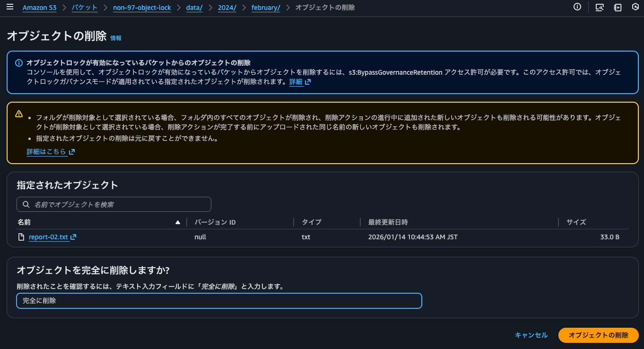Click the object name search input field
Screen dimensions: 644x349
[113, 204]
